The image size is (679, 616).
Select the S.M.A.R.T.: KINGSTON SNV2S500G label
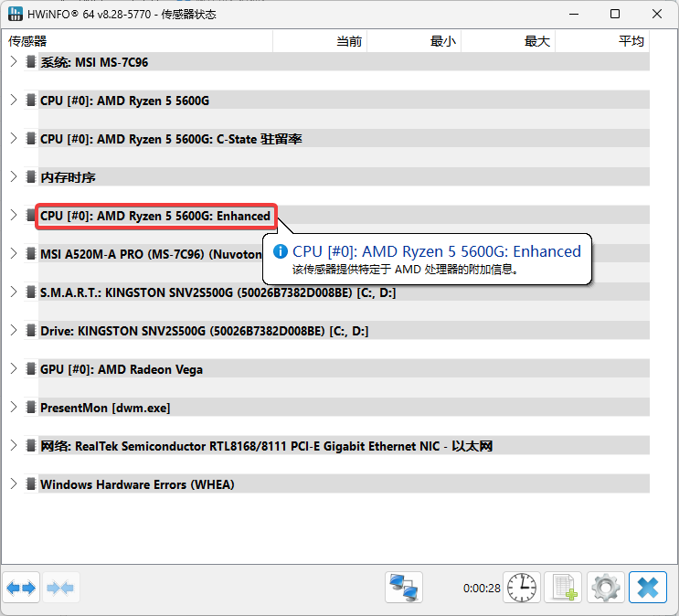pyautogui.click(x=218, y=292)
